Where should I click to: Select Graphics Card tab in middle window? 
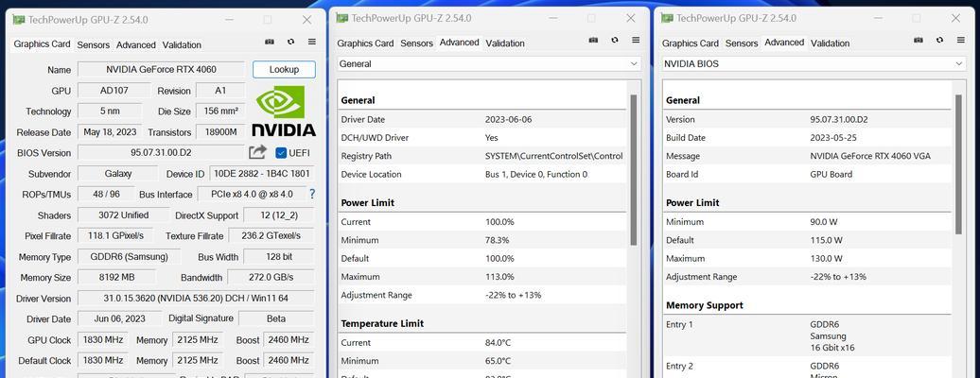coord(366,43)
